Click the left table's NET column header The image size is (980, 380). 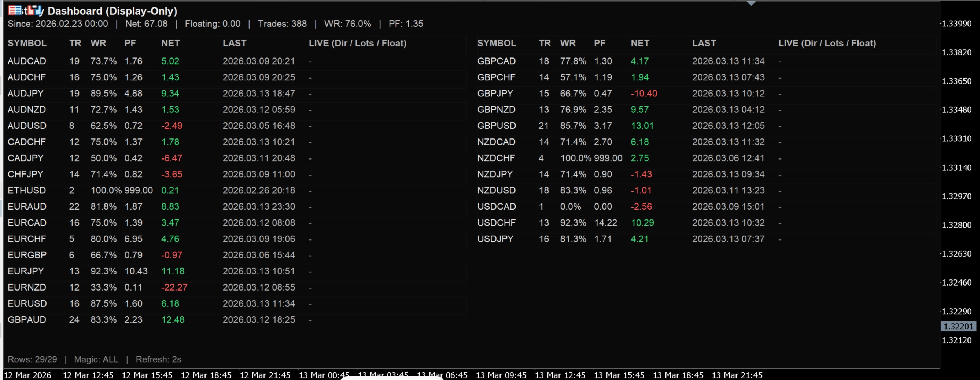[x=170, y=43]
